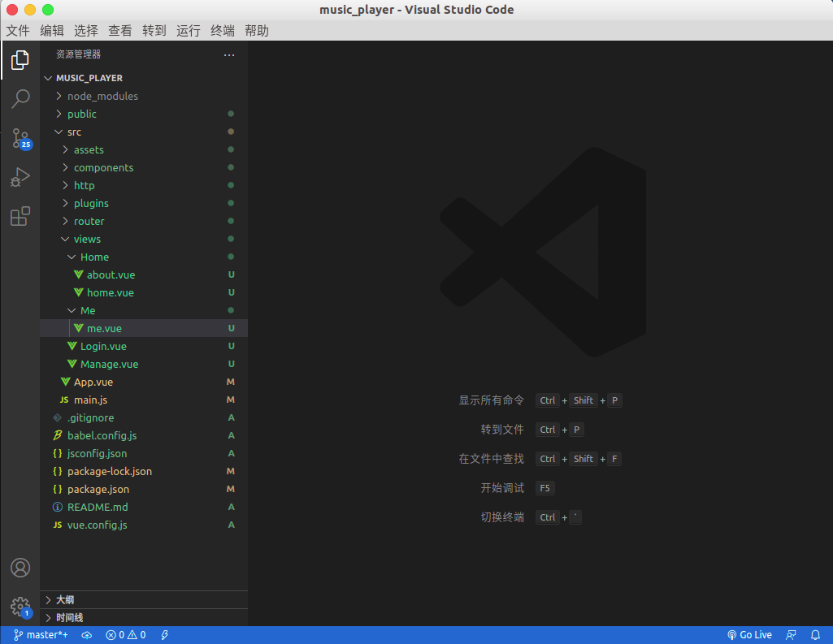833x644 pixels.
Task: Click the feedback icon in status bar
Action: (x=791, y=634)
